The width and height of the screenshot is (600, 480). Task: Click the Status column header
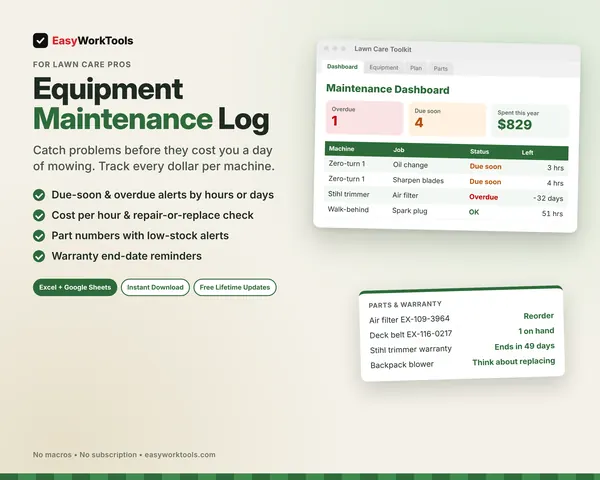(x=479, y=152)
